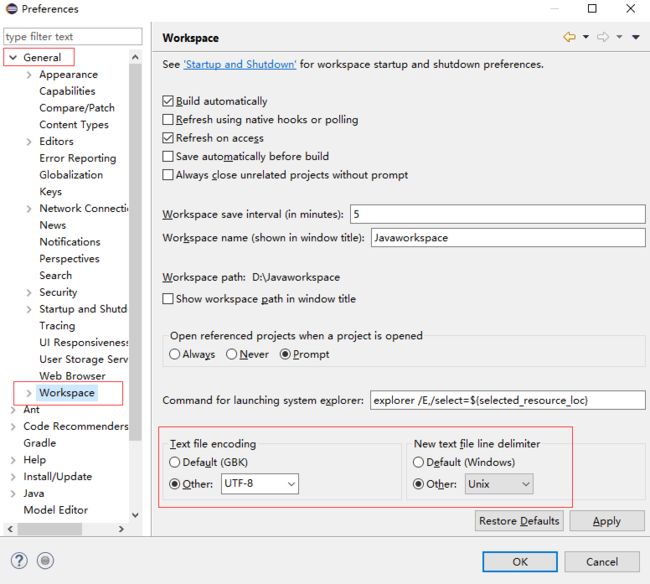Select Model Editor preference page
The image size is (650, 584).
(x=56, y=510)
